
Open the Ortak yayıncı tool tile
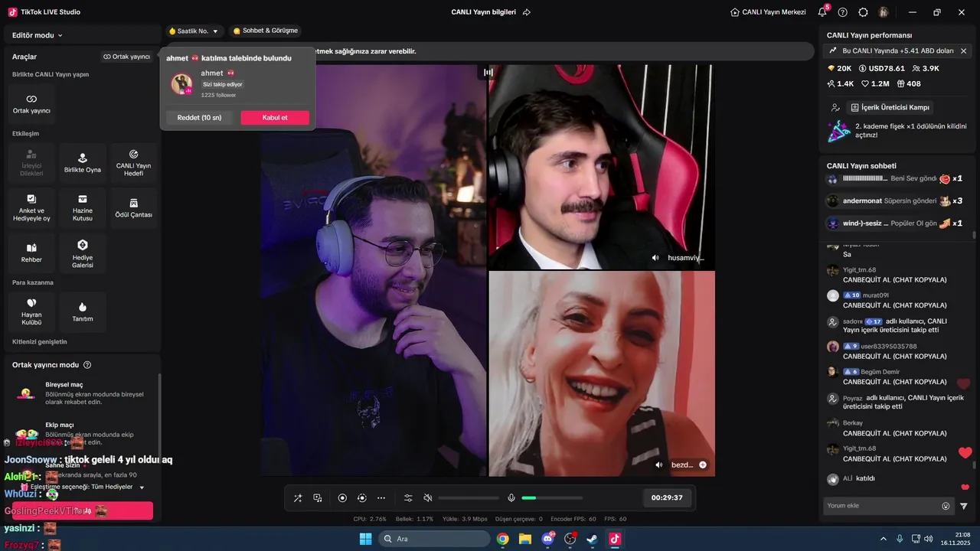(x=31, y=104)
